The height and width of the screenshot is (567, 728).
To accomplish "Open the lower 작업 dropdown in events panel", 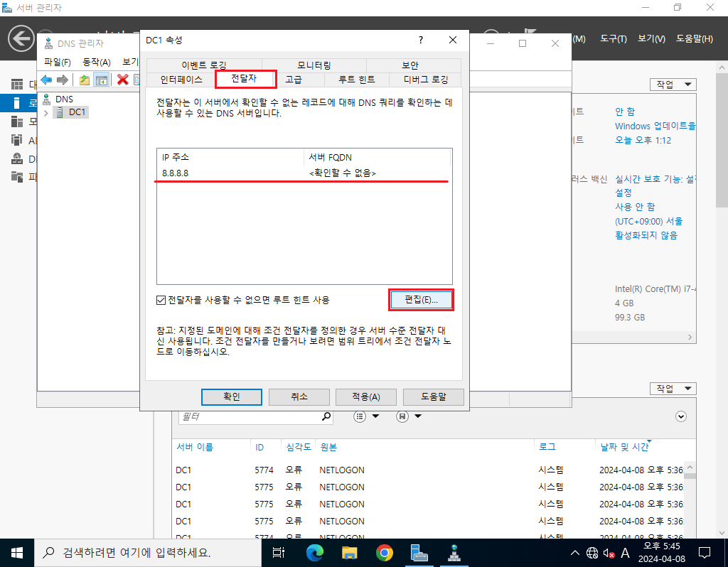I will coord(673,389).
